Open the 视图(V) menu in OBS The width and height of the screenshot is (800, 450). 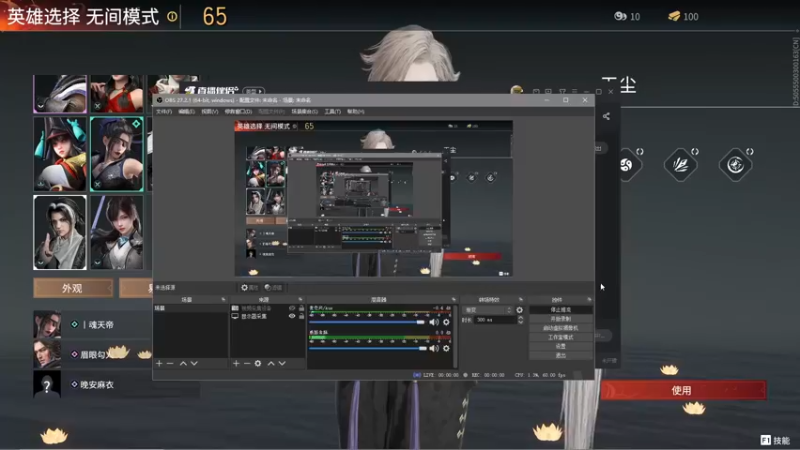click(209, 111)
